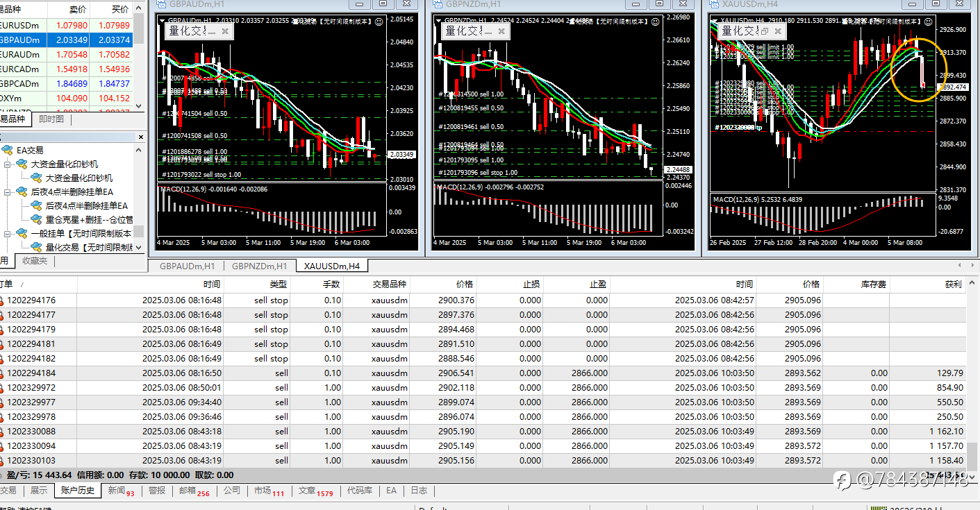Image resolution: width=980 pixels, height=510 pixels.
Task: Switch to the 收藏夹 navigator tab
Action: 35,261
